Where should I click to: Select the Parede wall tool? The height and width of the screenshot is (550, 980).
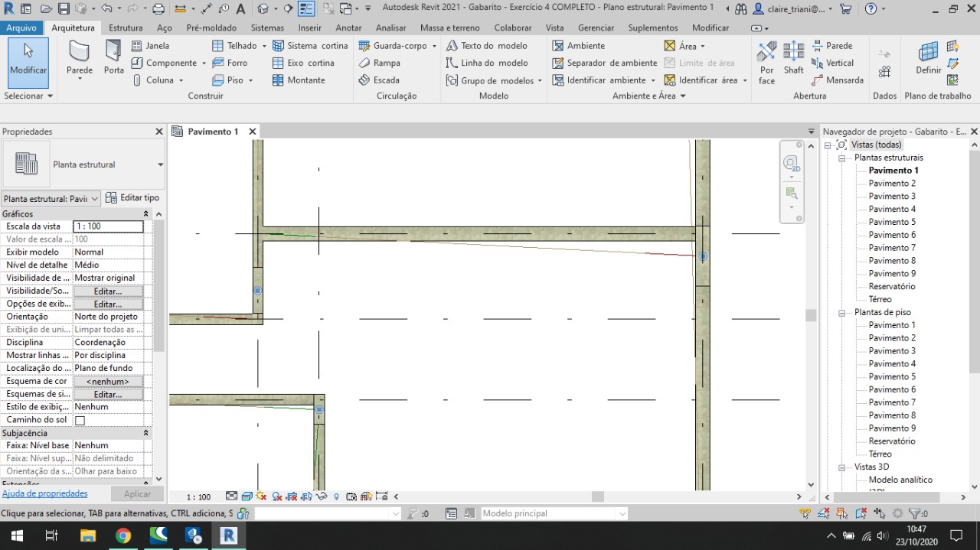(80, 58)
